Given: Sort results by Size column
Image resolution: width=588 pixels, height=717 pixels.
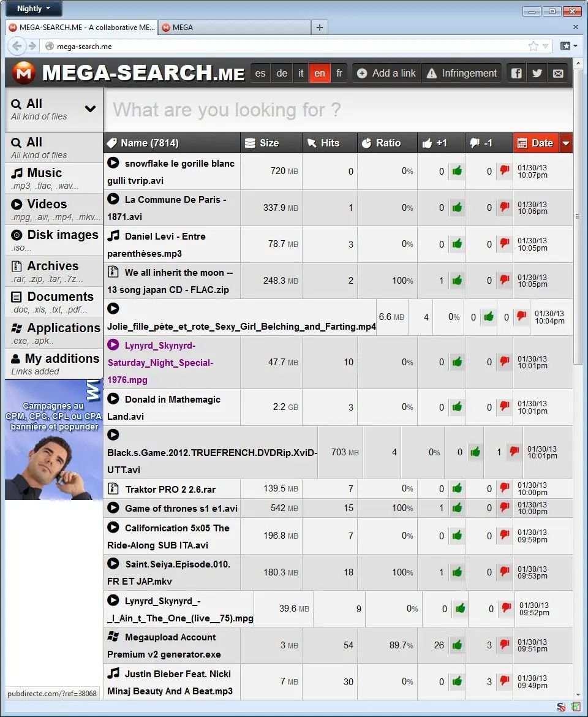Looking at the screenshot, I should coord(271,143).
